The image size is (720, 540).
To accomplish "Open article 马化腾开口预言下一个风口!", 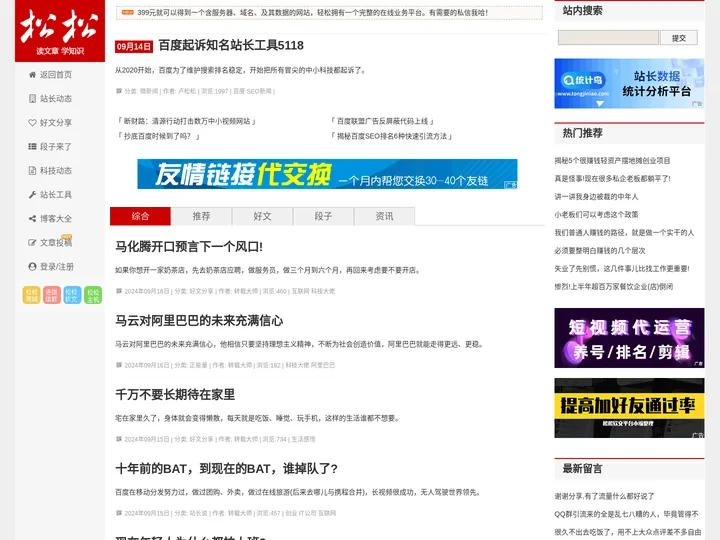I will (189, 247).
